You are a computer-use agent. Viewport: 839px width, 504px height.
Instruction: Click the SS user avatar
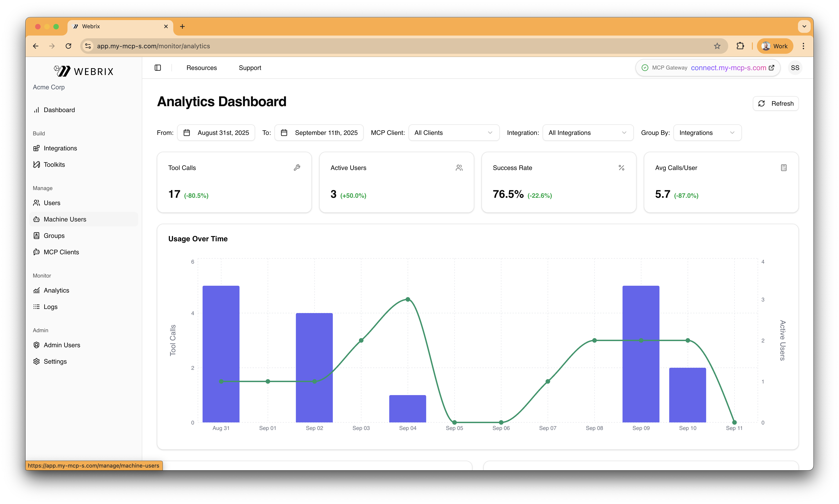(x=795, y=68)
